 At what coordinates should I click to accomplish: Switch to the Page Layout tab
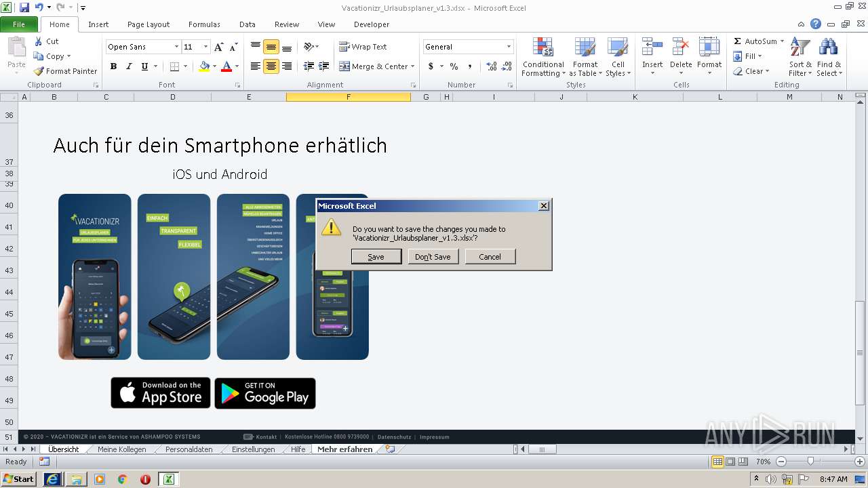(149, 24)
